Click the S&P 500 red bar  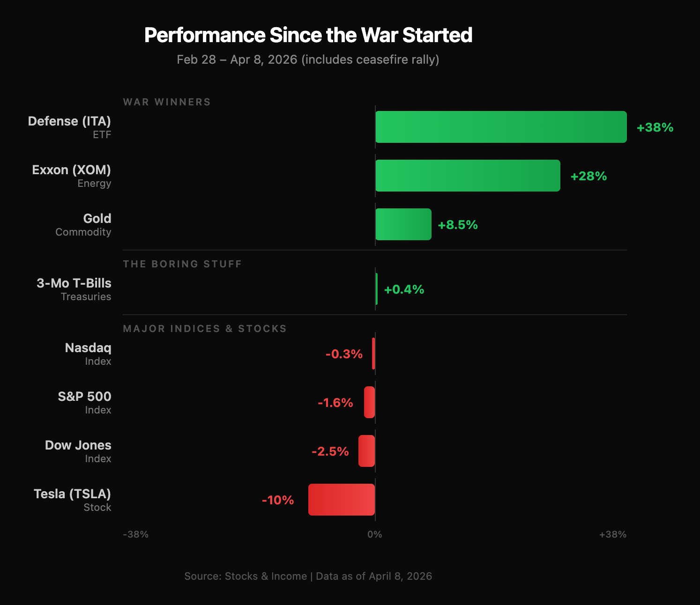coord(369,402)
